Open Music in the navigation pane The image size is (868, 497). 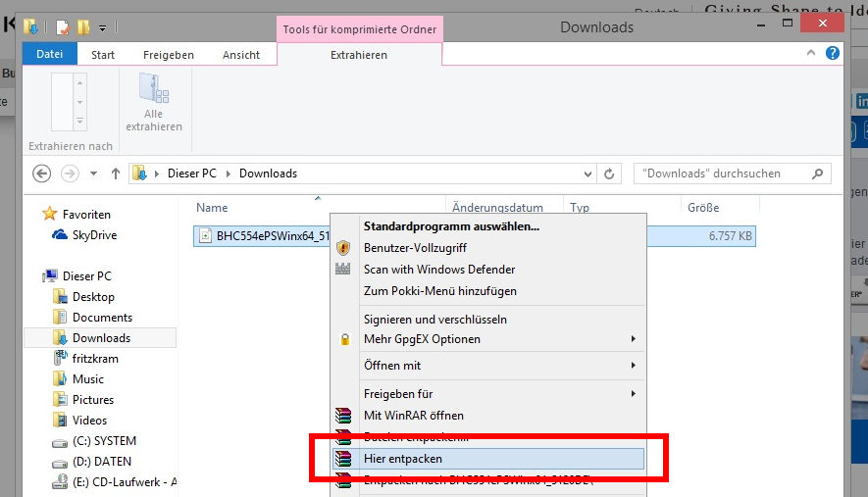click(x=87, y=379)
